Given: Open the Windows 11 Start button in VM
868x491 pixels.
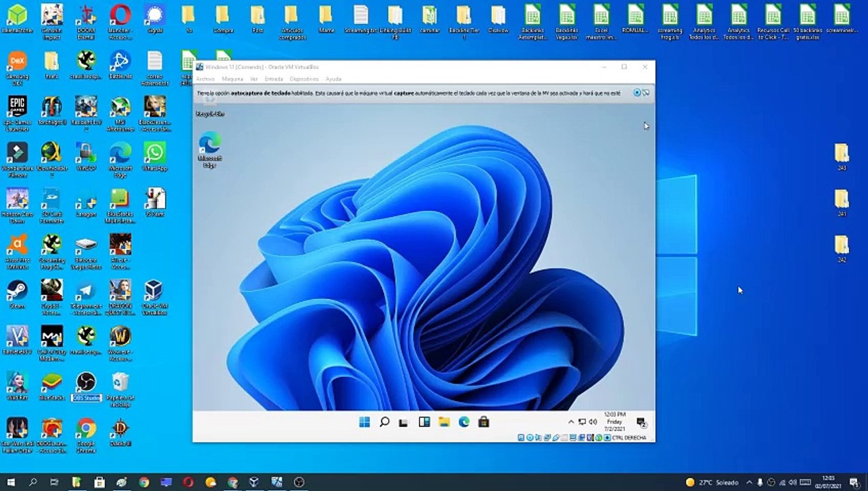Looking at the screenshot, I should pos(364,422).
